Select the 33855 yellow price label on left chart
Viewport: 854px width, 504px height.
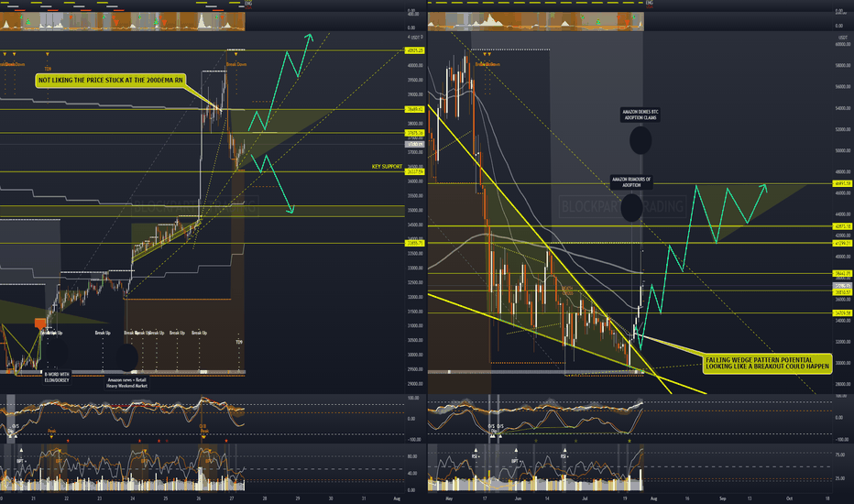[414, 243]
